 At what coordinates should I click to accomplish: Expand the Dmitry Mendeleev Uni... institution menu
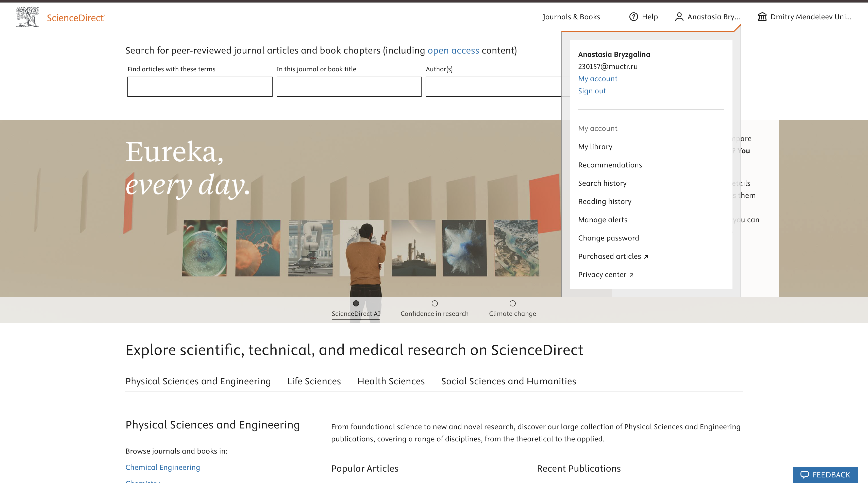[810, 17]
